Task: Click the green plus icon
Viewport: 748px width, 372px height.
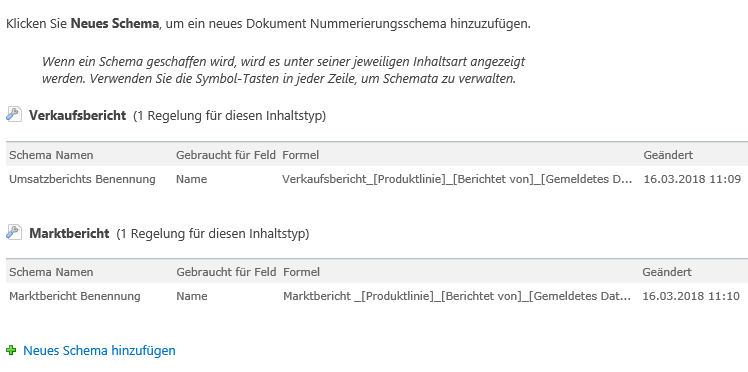Action: click(11, 351)
